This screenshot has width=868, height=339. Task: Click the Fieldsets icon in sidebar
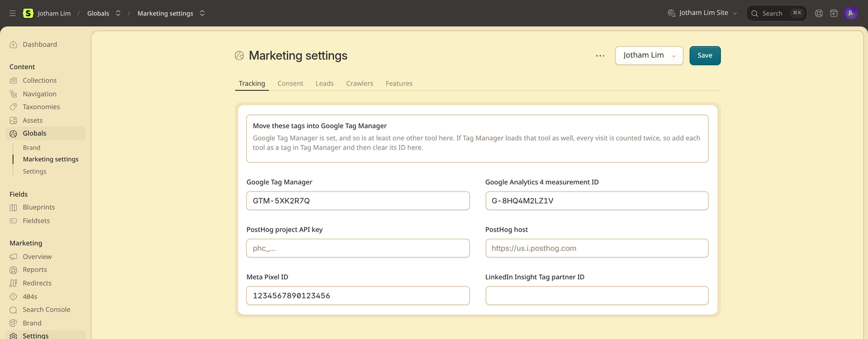(14, 221)
